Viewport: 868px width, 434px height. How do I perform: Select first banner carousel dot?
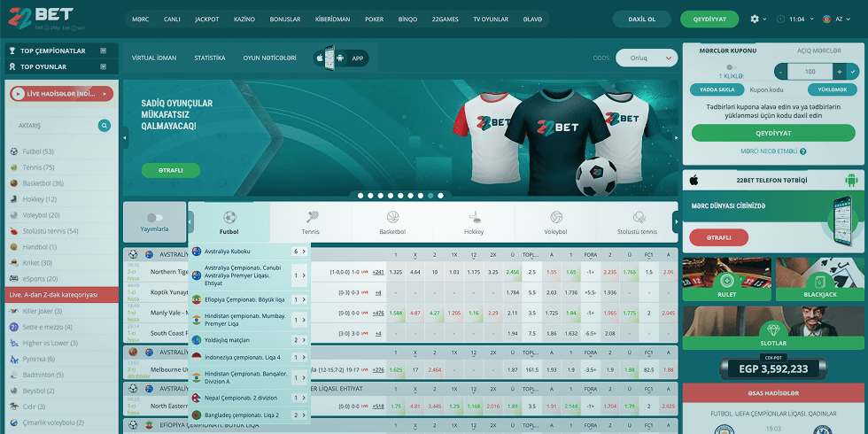coord(360,196)
